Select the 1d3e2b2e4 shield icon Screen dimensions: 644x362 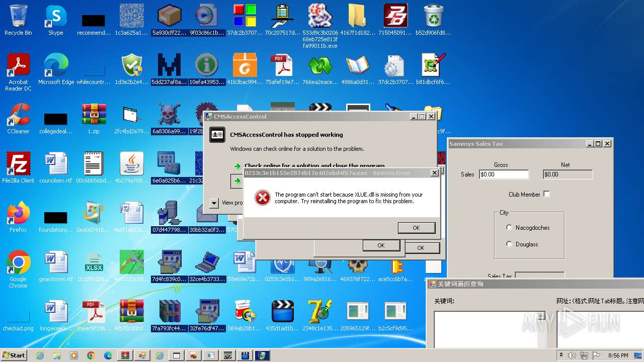(132, 69)
